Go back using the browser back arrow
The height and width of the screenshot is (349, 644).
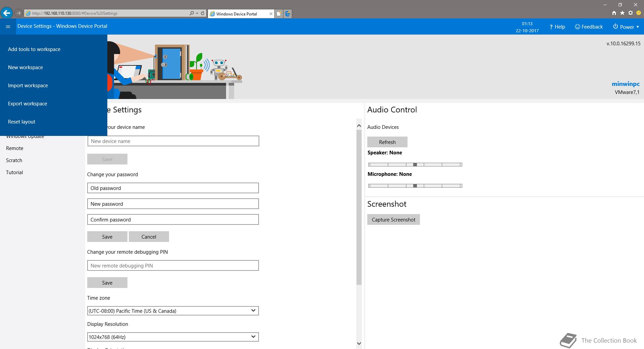click(x=7, y=13)
